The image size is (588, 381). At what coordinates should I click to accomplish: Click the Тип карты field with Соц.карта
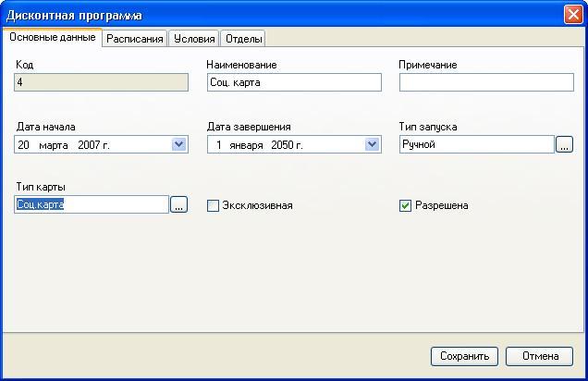pos(92,205)
